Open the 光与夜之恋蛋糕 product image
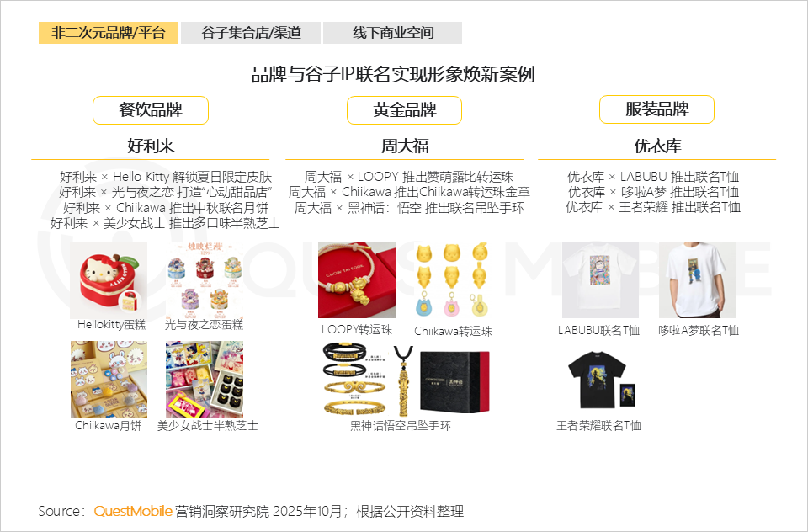 205,280
